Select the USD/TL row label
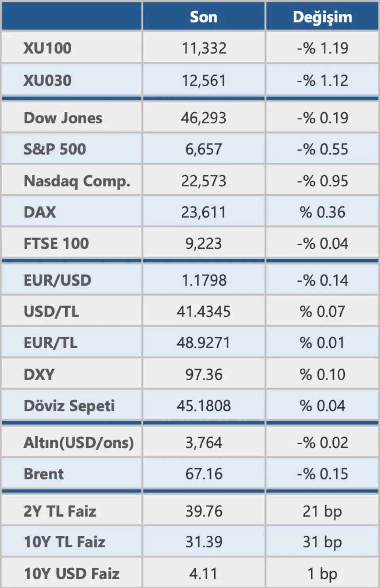 (51, 312)
